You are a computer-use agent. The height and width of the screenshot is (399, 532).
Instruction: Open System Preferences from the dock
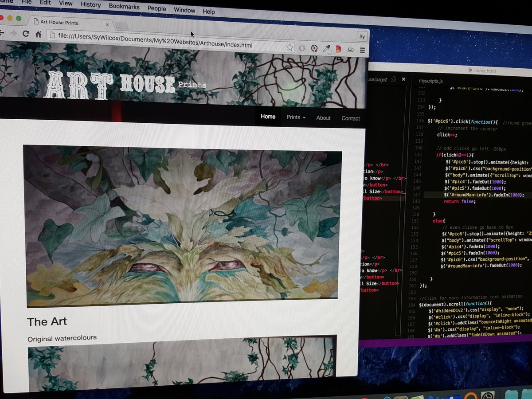tap(488, 395)
